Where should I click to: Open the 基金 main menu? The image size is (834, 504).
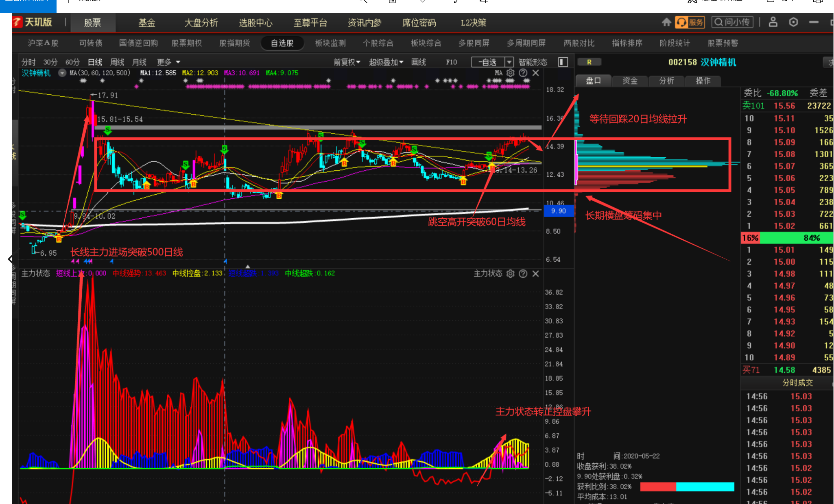pos(147,23)
